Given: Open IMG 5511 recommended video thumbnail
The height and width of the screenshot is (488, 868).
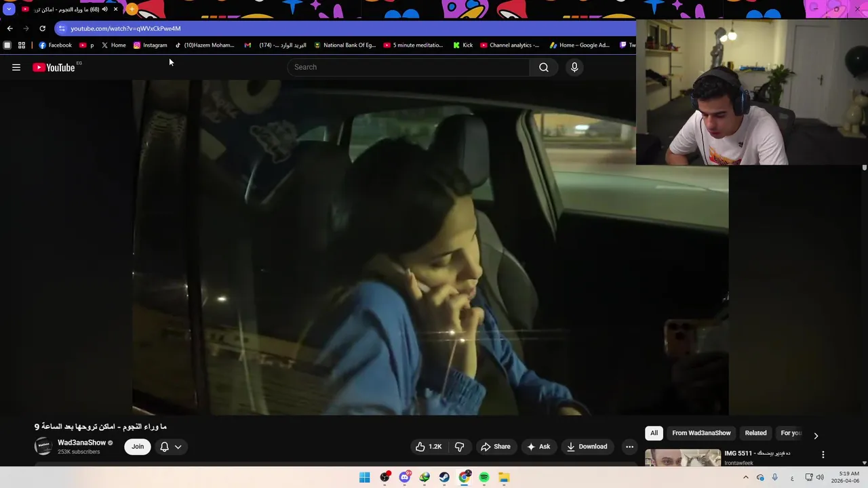Looking at the screenshot, I should 683,457.
